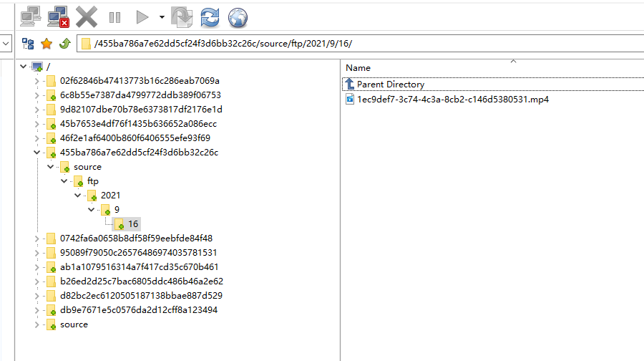Click the Transfer files icon
Screen dimensions: 644x361
coord(182,17)
